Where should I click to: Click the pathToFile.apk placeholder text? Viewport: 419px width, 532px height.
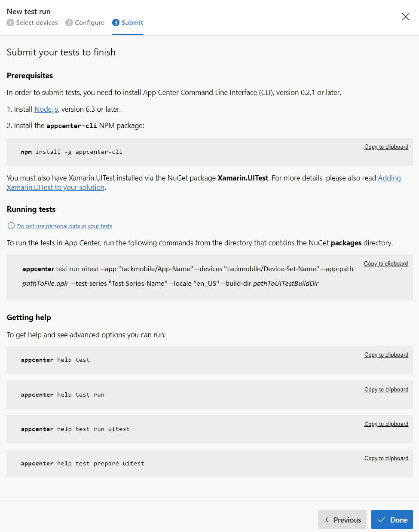tap(45, 284)
